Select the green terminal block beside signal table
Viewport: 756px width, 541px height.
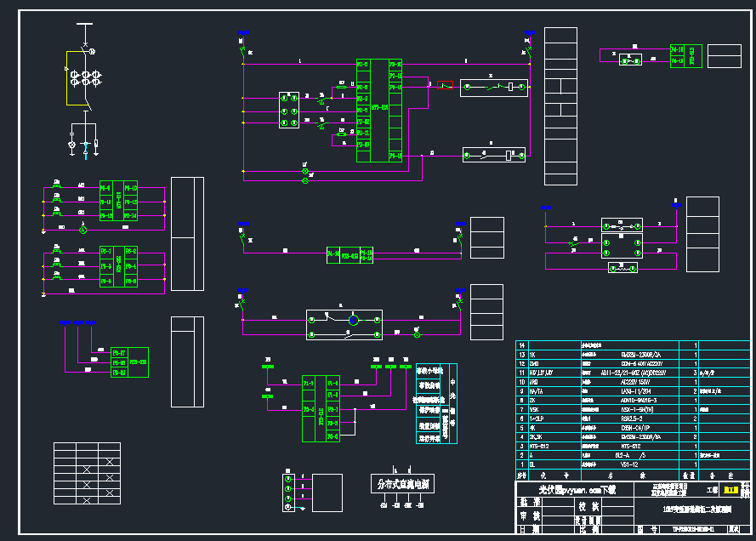pyautogui.click(x=321, y=408)
